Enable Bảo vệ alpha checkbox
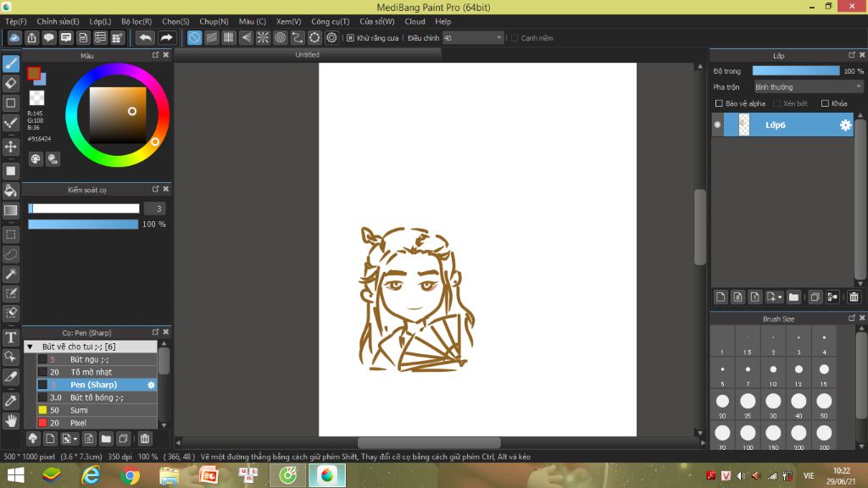The image size is (868, 488). point(719,103)
